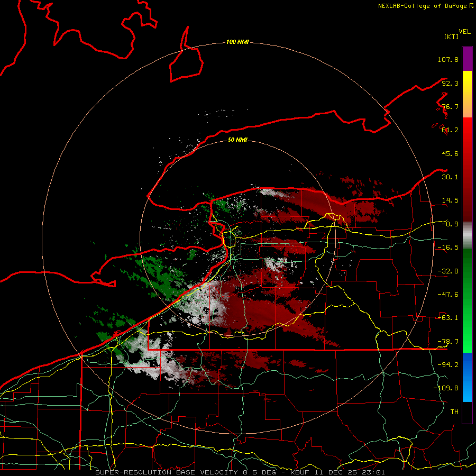The height and width of the screenshot is (476, 476).
Task: Click the -63.1 velocity scale value
Action: [x=448, y=318]
